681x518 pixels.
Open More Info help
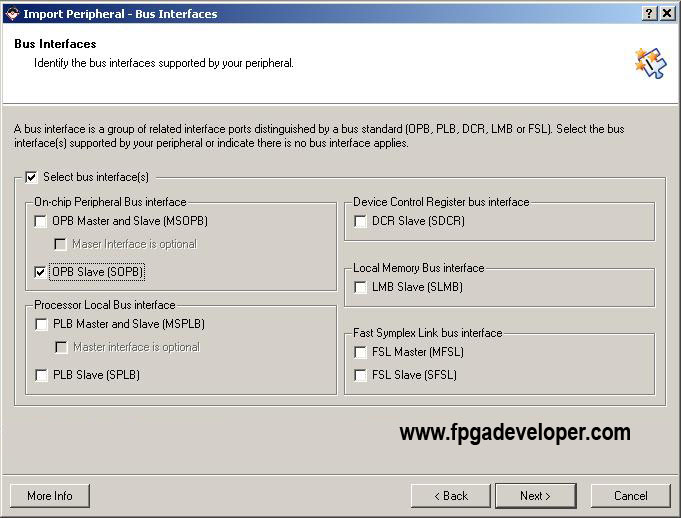click(50, 496)
